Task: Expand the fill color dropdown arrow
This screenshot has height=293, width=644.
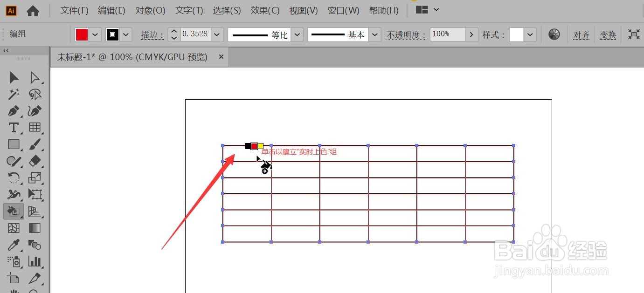Action: (95, 34)
